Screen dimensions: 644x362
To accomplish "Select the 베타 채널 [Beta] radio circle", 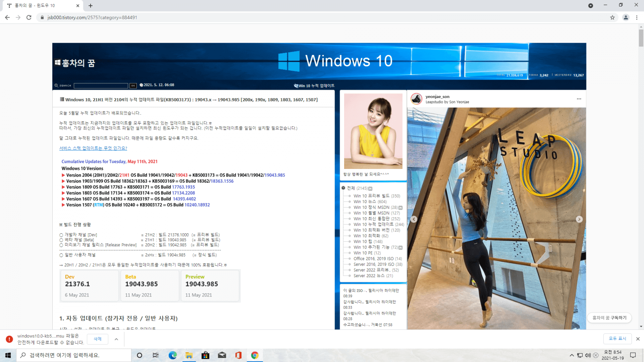I will 61,240.
